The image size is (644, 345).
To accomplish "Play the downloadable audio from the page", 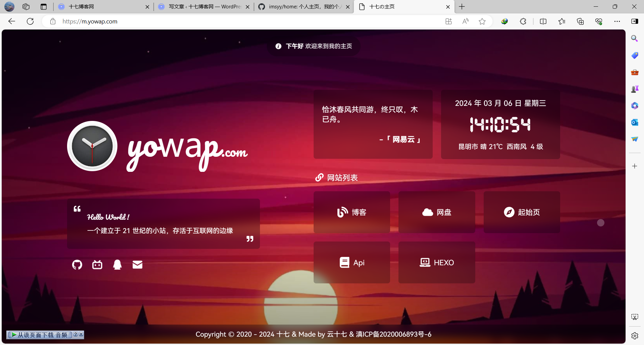I will tap(40, 335).
